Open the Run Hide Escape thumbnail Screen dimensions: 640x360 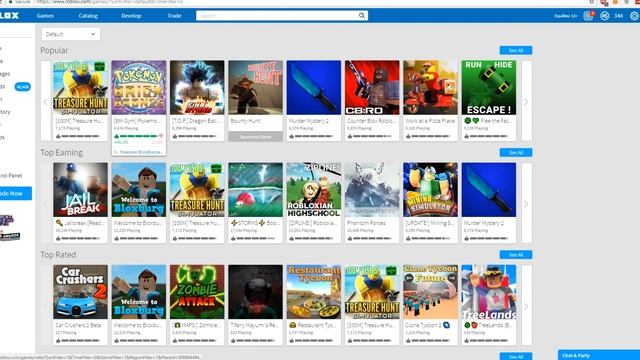pyautogui.click(x=489, y=88)
